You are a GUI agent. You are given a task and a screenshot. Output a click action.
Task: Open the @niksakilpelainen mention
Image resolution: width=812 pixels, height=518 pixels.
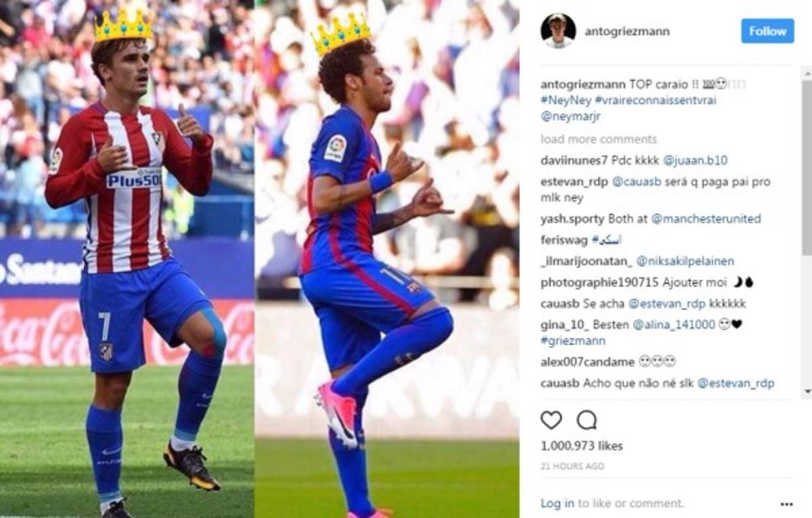685,261
